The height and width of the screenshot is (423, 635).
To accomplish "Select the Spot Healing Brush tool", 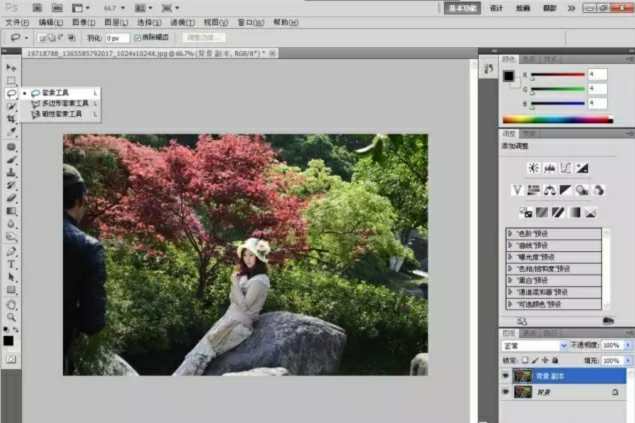I will click(11, 147).
